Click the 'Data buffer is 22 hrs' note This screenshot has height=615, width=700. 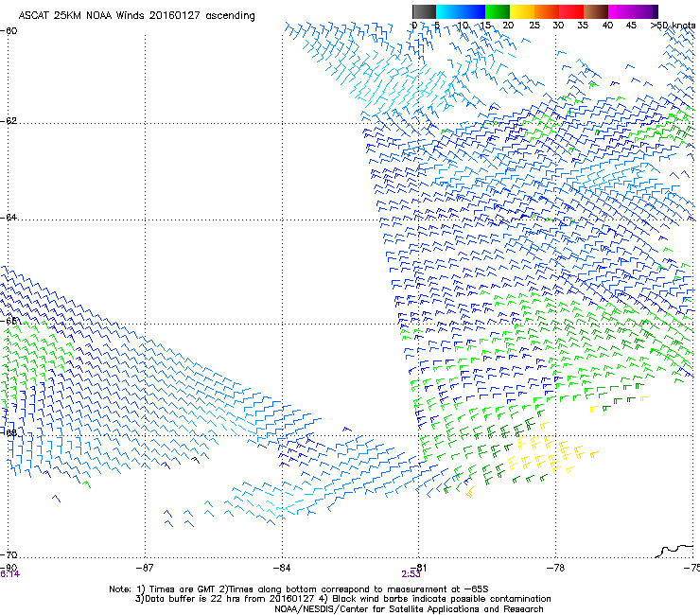click(342, 599)
